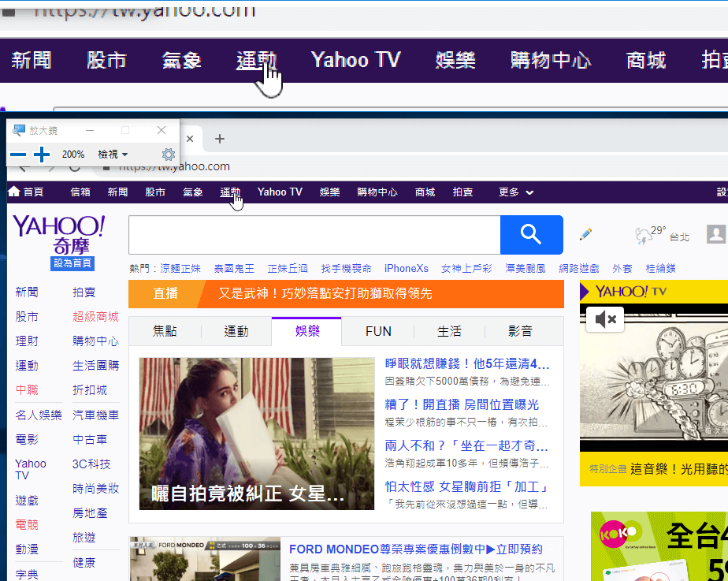Open headline 怕太性感 女星胸前拒「加工」

coord(467,486)
